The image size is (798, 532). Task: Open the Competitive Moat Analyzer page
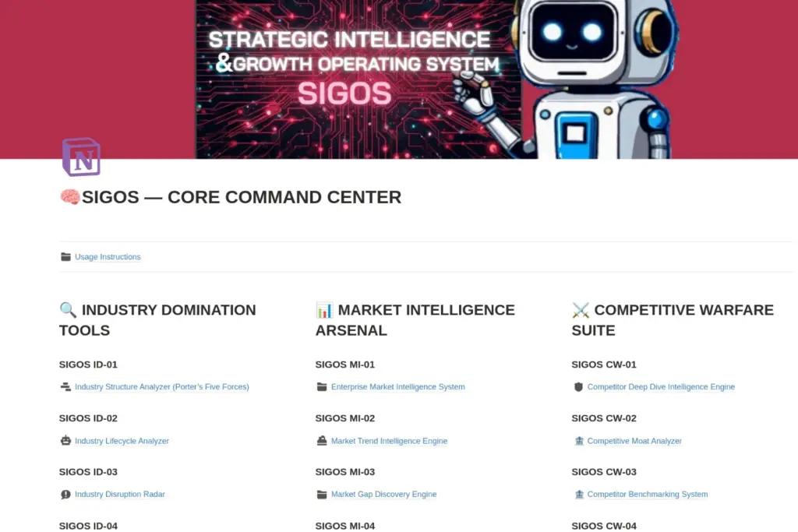pos(634,440)
